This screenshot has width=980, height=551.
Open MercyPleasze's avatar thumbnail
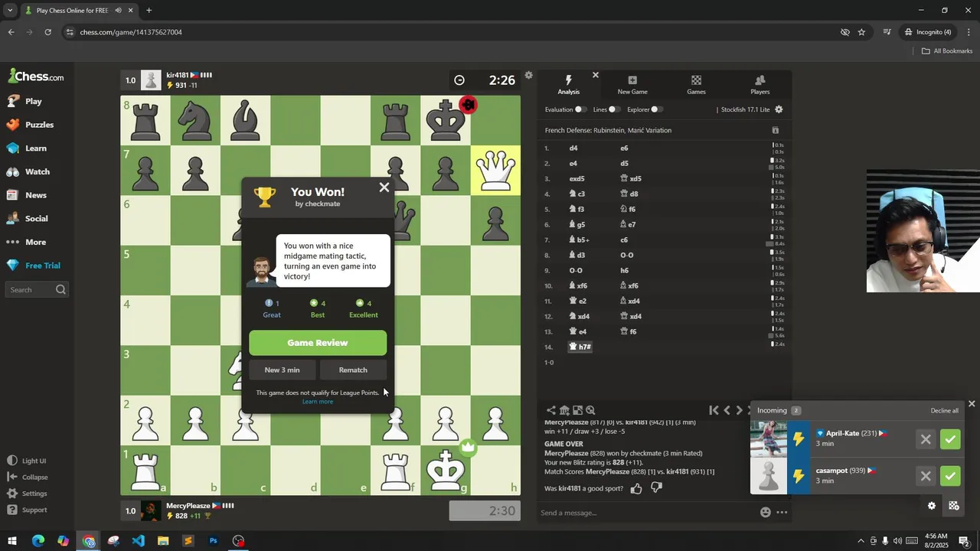coord(152,510)
